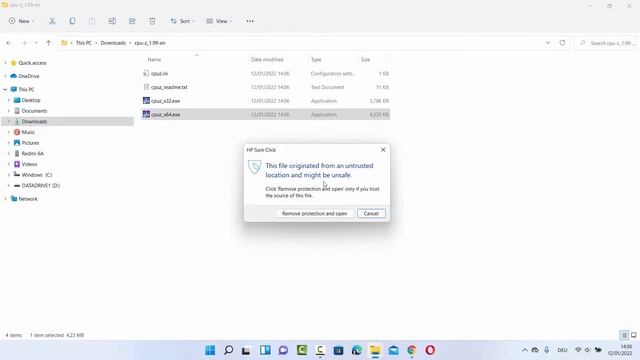Click the search box for cpu-z folder
Screen dimensions: 640x360
click(606, 43)
